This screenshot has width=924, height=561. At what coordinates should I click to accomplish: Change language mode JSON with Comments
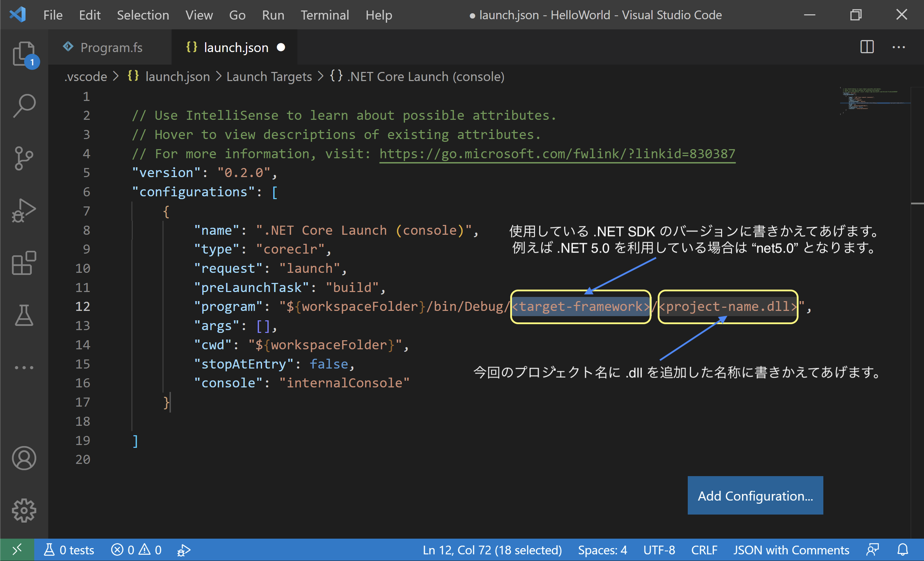791,550
